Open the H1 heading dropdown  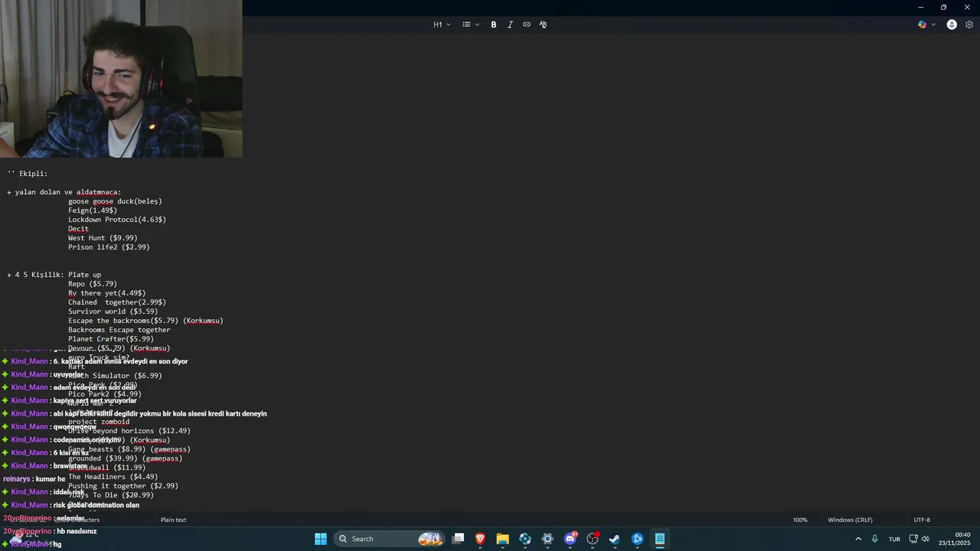pos(442,24)
